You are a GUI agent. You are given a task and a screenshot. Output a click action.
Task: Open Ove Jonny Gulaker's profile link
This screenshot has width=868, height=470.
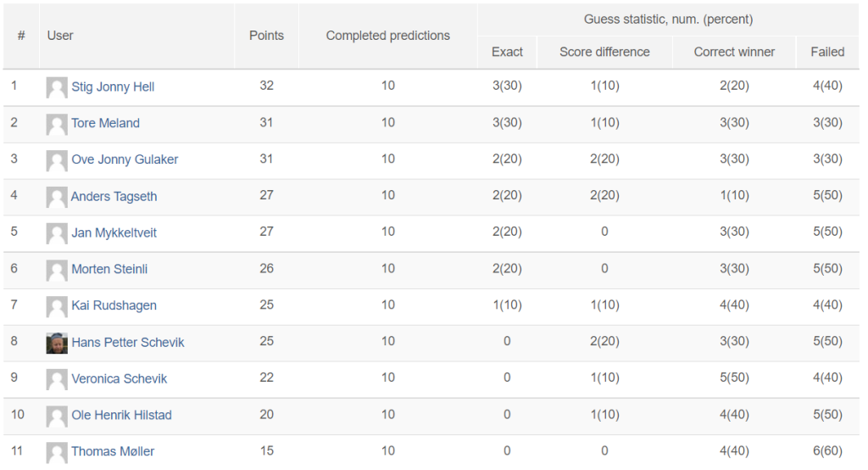pyautogui.click(x=125, y=159)
